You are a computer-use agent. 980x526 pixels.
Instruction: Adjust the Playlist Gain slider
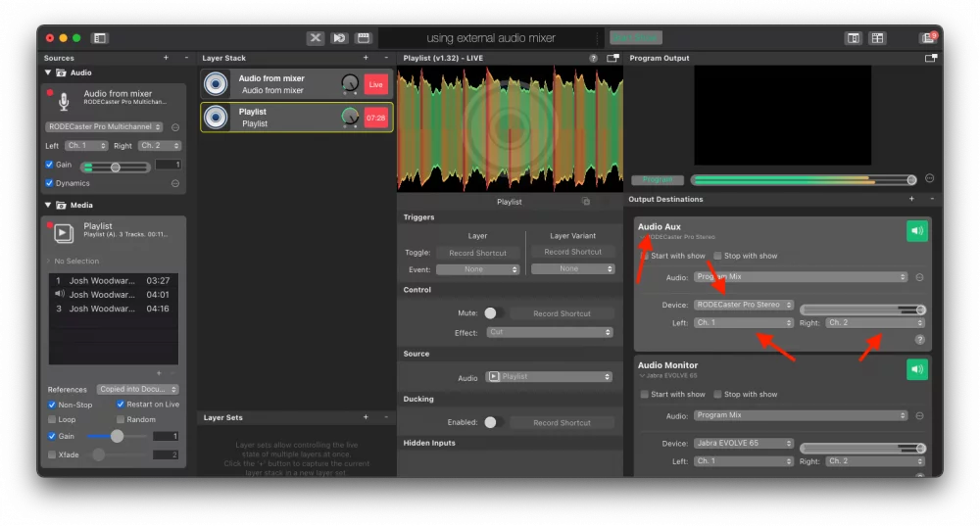[x=117, y=436]
